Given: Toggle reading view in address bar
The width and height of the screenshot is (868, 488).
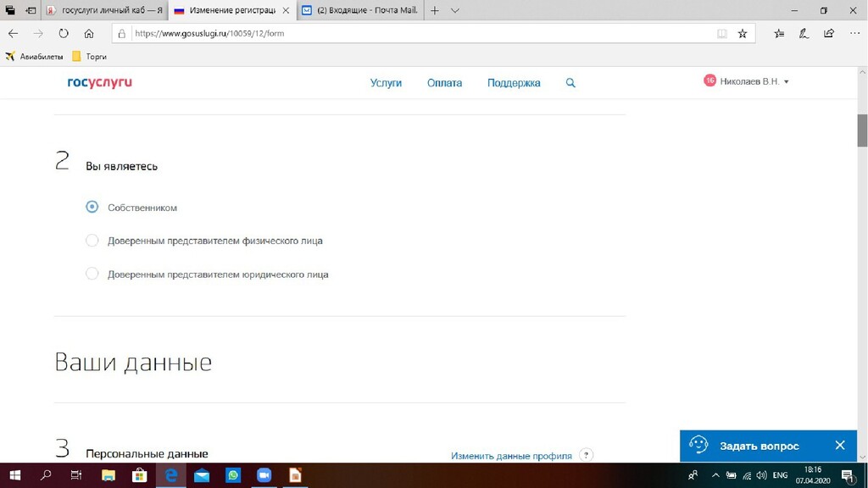Looking at the screenshot, I should (722, 34).
